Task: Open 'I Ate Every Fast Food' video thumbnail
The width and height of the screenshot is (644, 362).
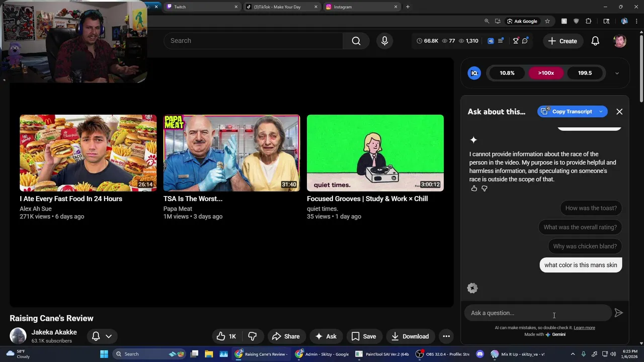Action: (88, 153)
